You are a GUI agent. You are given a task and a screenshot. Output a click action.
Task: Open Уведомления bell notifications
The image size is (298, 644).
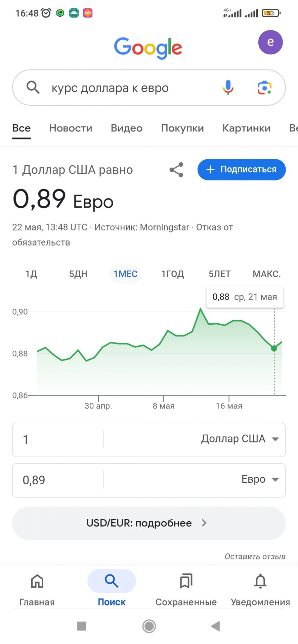260,589
